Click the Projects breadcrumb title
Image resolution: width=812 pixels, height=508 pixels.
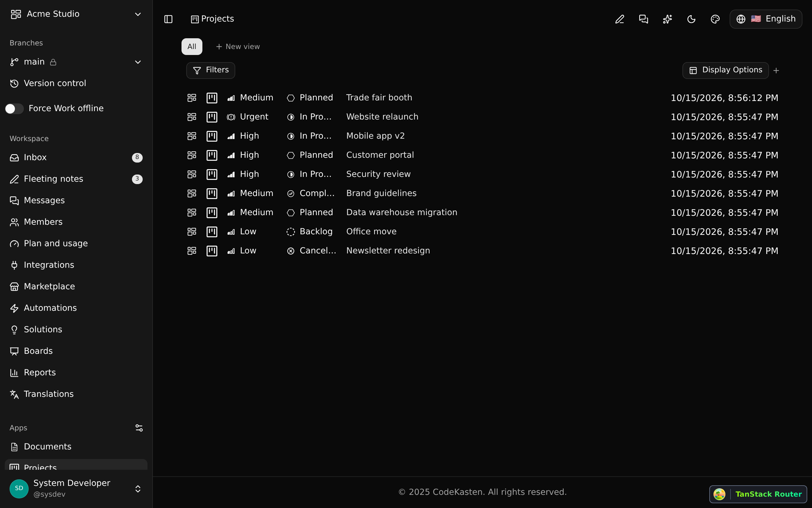(217, 19)
